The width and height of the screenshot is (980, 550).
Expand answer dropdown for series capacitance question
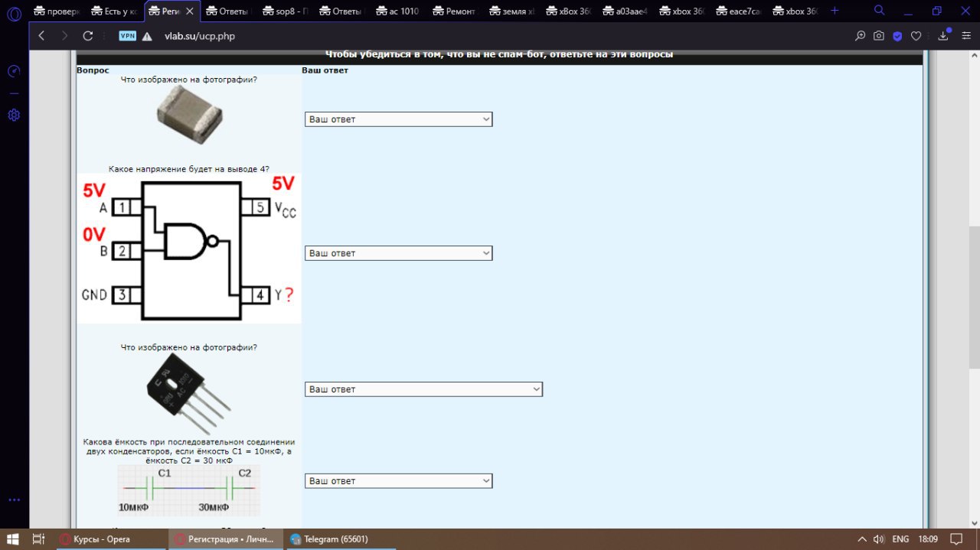tap(398, 481)
